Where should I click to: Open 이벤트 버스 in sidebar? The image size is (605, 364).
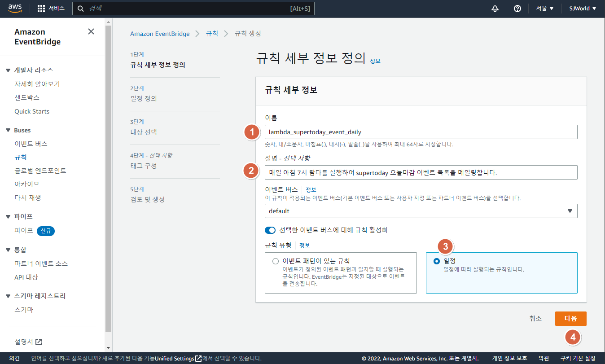coord(31,144)
